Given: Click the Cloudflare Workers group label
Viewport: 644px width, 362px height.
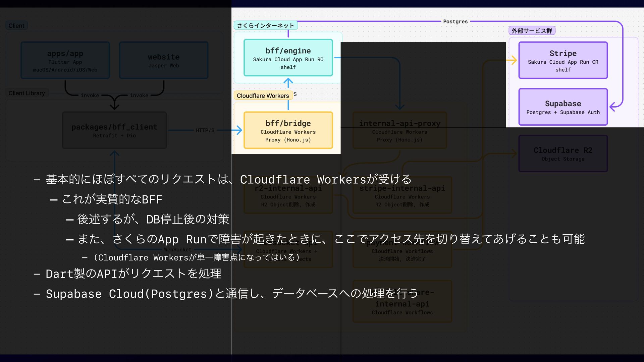Looking at the screenshot, I should [x=263, y=96].
